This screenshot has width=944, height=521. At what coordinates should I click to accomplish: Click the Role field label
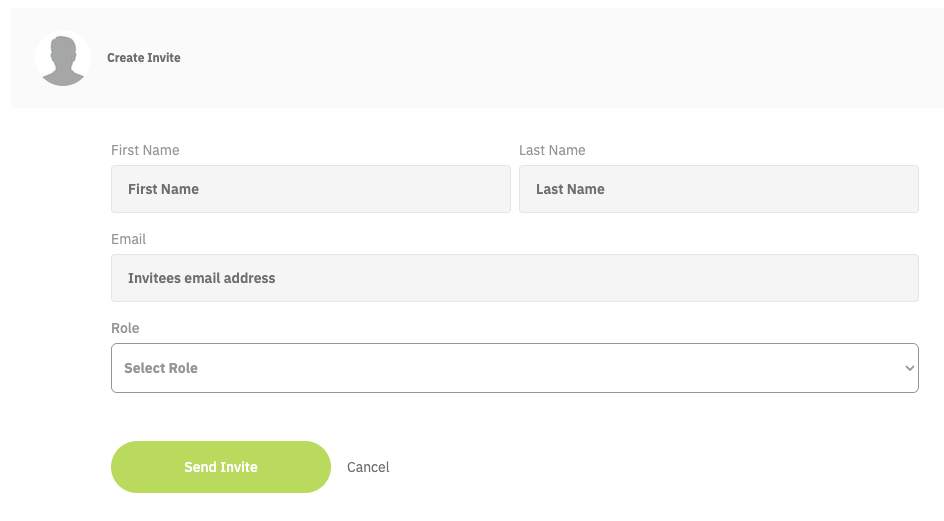[x=125, y=328]
